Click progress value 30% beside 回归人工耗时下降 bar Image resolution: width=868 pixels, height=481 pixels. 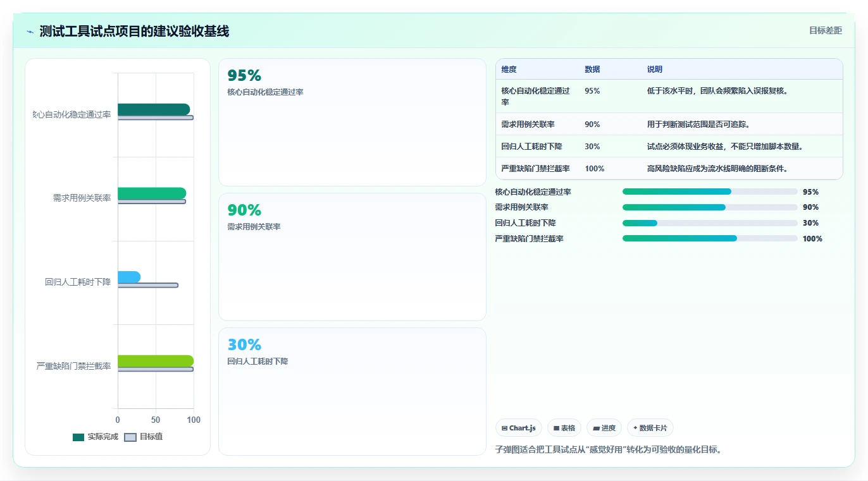[x=810, y=223]
